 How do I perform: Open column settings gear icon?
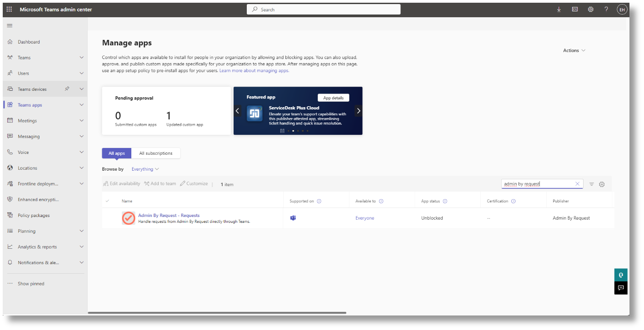click(602, 184)
